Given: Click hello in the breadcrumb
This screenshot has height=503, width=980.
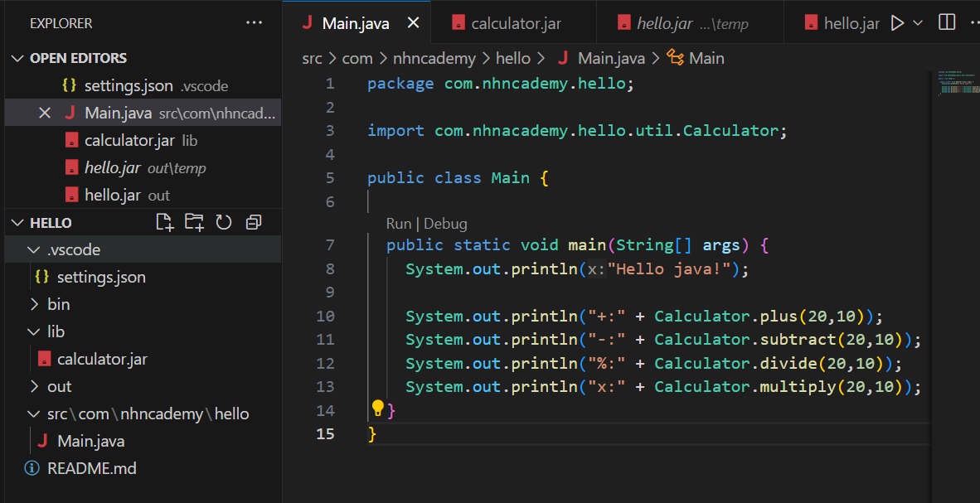Looking at the screenshot, I should 513,59.
